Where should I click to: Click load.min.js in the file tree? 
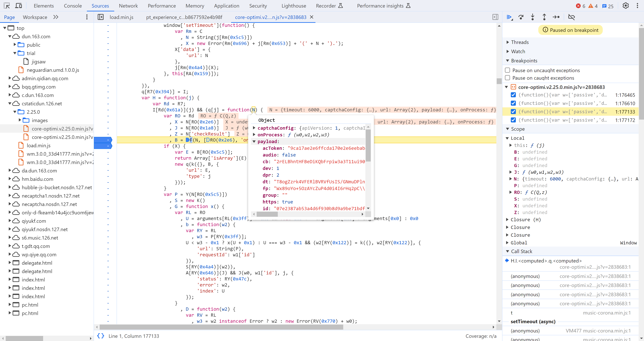coord(38,145)
